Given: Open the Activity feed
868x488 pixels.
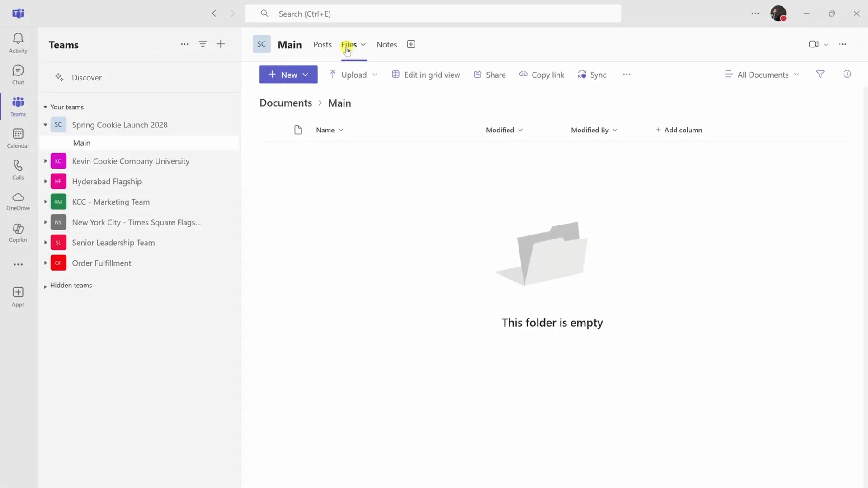Looking at the screenshot, I should tap(18, 43).
